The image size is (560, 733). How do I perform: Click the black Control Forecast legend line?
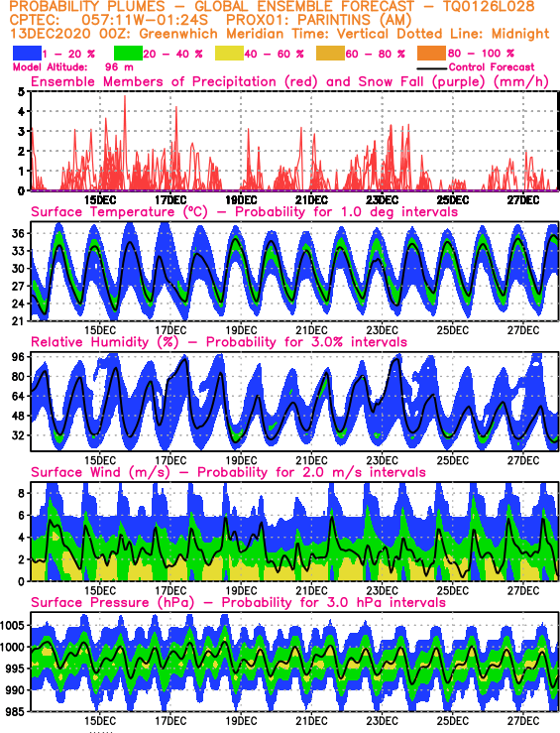[432, 68]
